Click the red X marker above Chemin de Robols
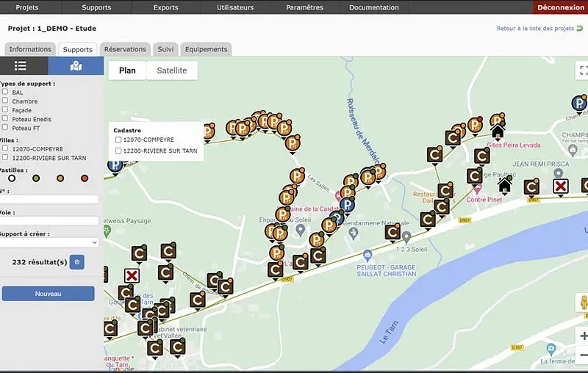 [x=132, y=276]
